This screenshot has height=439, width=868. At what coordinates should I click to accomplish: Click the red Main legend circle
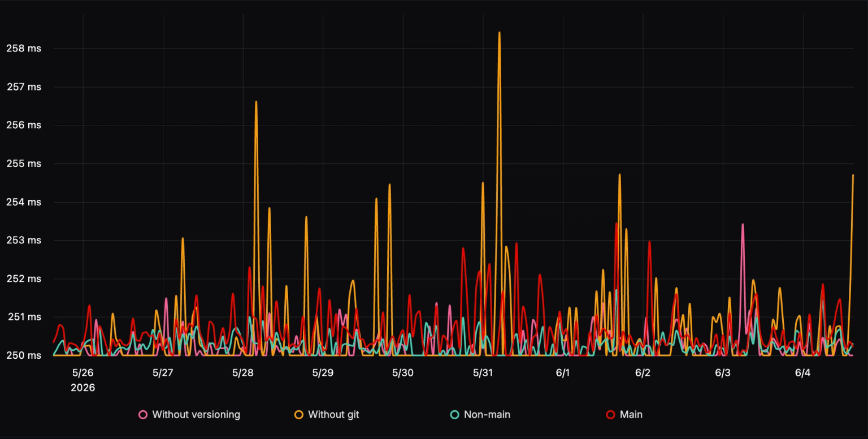(x=611, y=415)
